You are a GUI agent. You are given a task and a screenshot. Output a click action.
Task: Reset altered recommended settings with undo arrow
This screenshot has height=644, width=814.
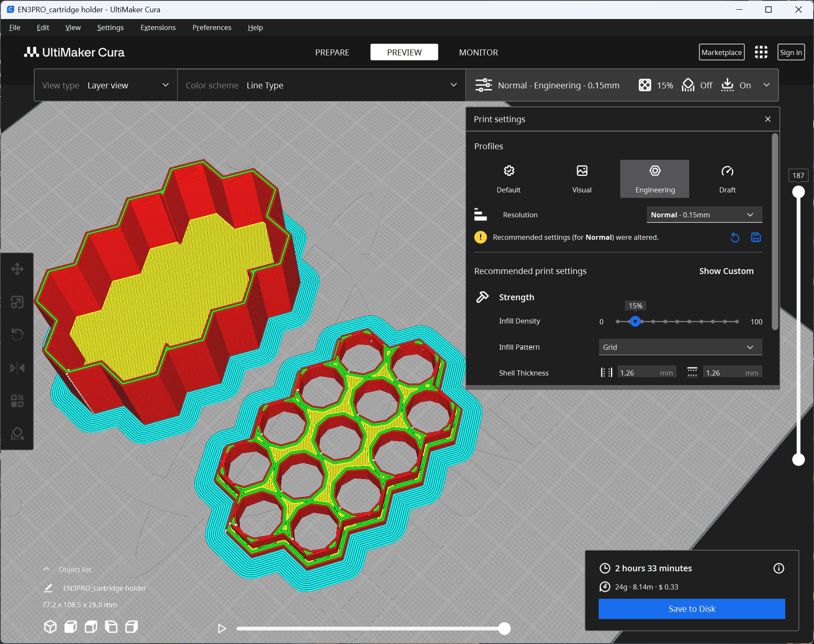735,238
